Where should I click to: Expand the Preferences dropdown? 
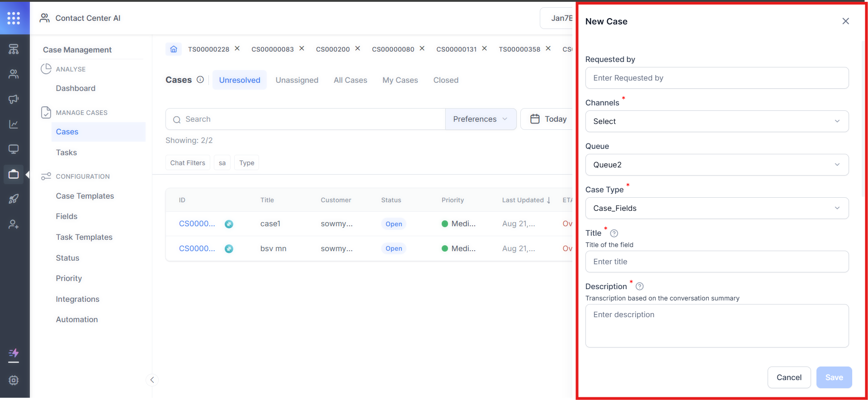coord(480,119)
